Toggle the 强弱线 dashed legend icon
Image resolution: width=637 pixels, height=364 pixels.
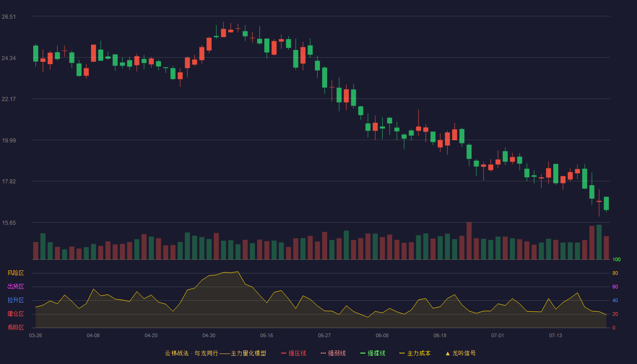point(323,353)
